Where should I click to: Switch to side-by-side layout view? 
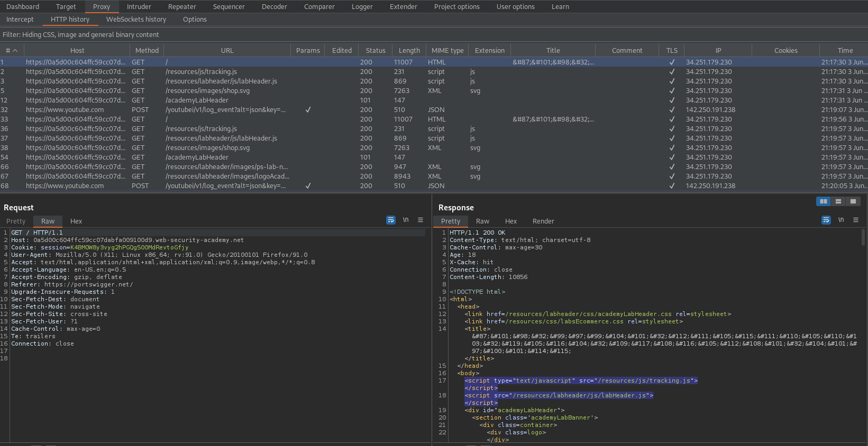(824, 201)
